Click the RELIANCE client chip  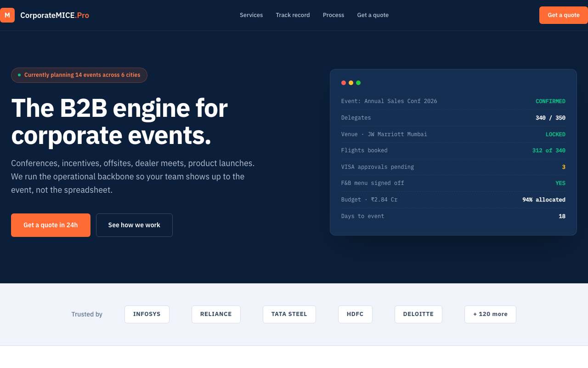click(x=216, y=314)
